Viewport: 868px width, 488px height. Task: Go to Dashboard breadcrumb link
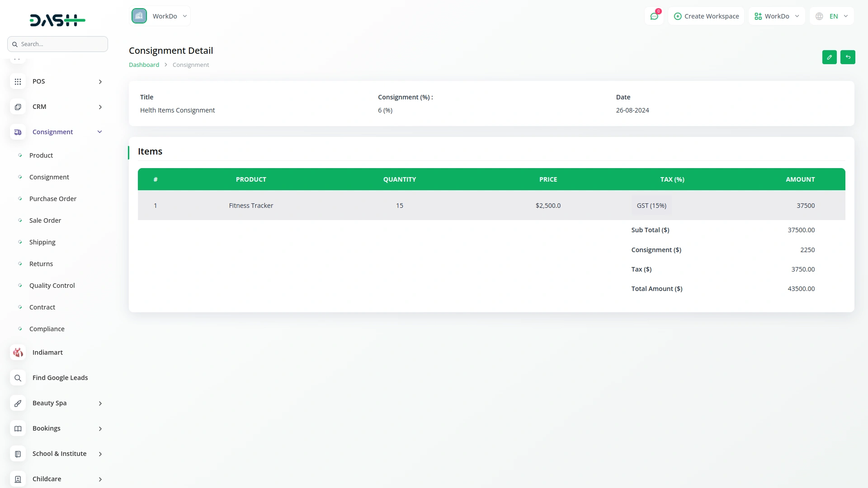pyautogui.click(x=144, y=65)
